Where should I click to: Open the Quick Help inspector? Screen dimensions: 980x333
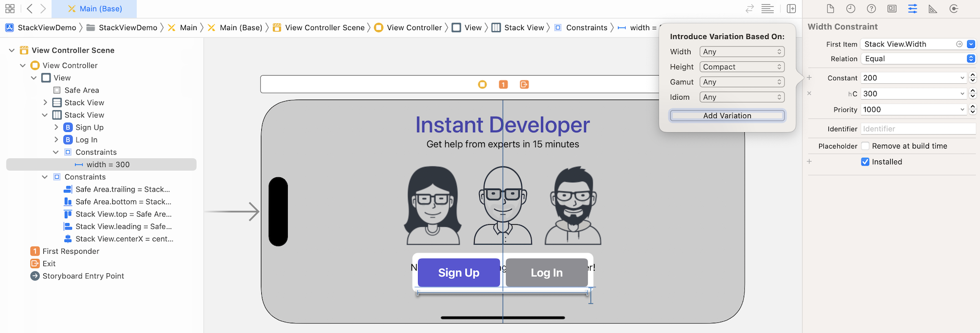[x=871, y=9]
